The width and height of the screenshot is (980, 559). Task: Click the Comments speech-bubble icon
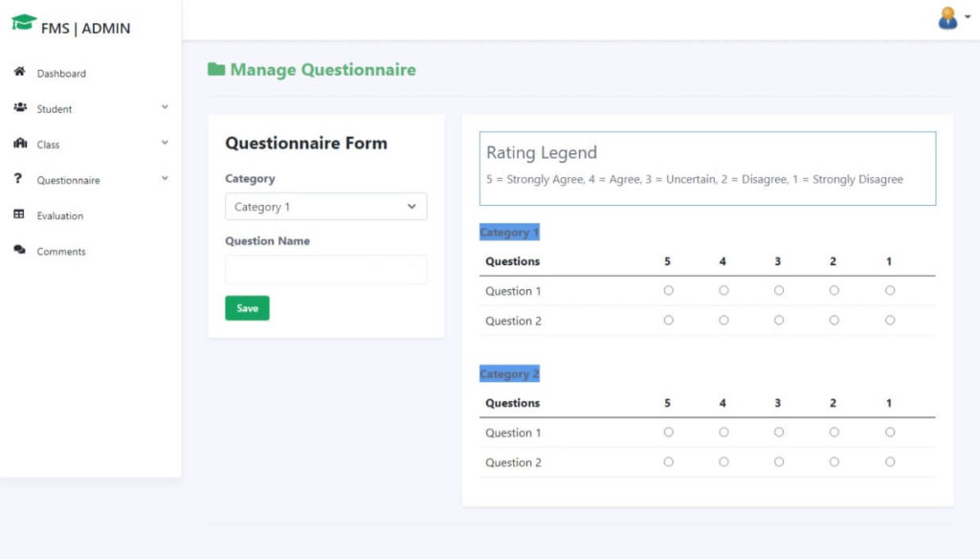coord(21,251)
